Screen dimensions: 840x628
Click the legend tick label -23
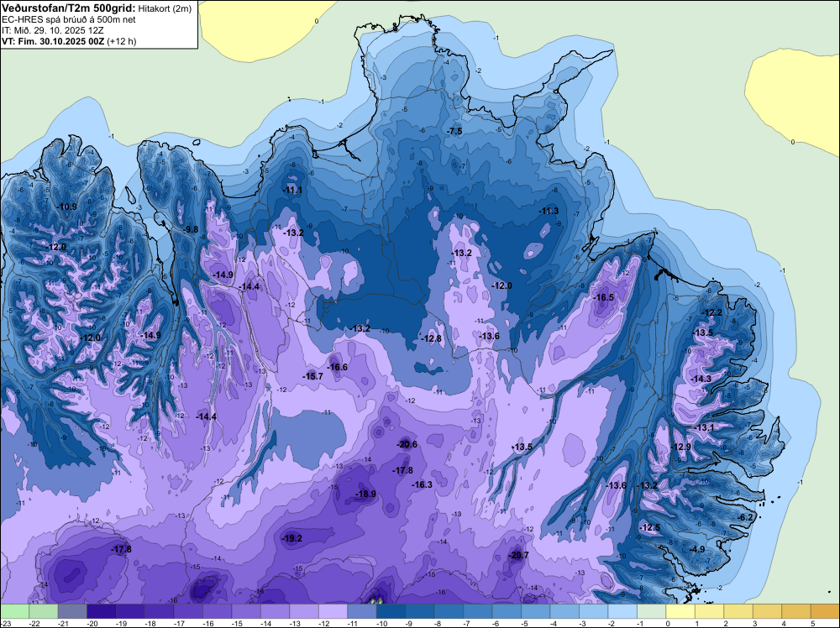[x=6, y=623]
